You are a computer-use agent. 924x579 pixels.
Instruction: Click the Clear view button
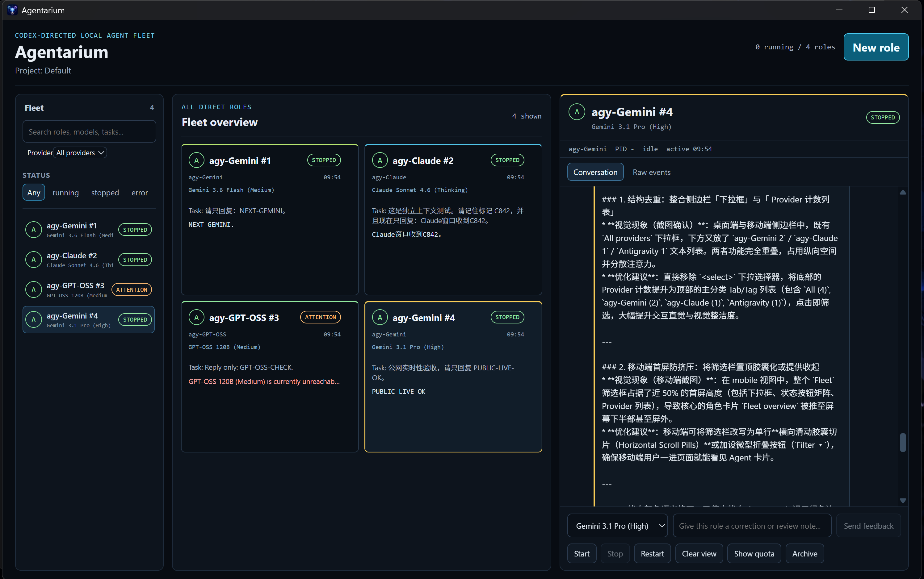tap(699, 554)
